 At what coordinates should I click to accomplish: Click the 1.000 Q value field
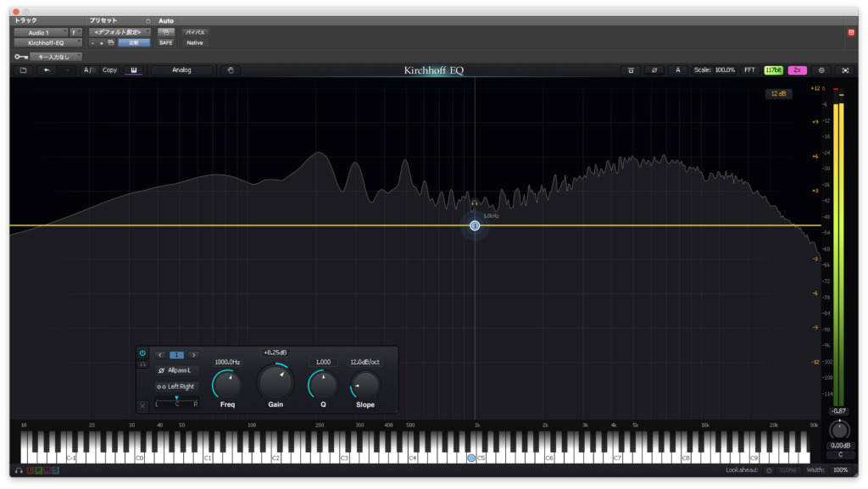pos(323,363)
